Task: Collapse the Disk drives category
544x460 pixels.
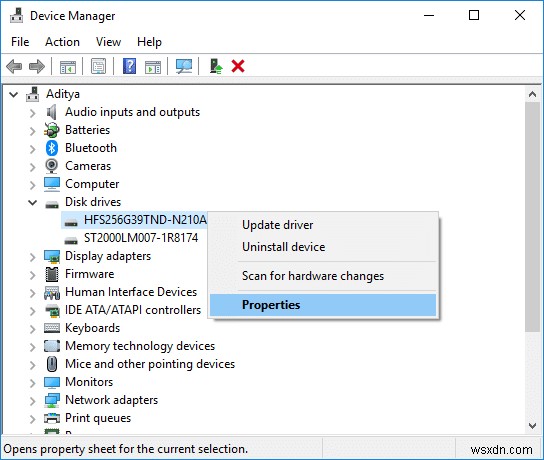Action: (x=33, y=203)
